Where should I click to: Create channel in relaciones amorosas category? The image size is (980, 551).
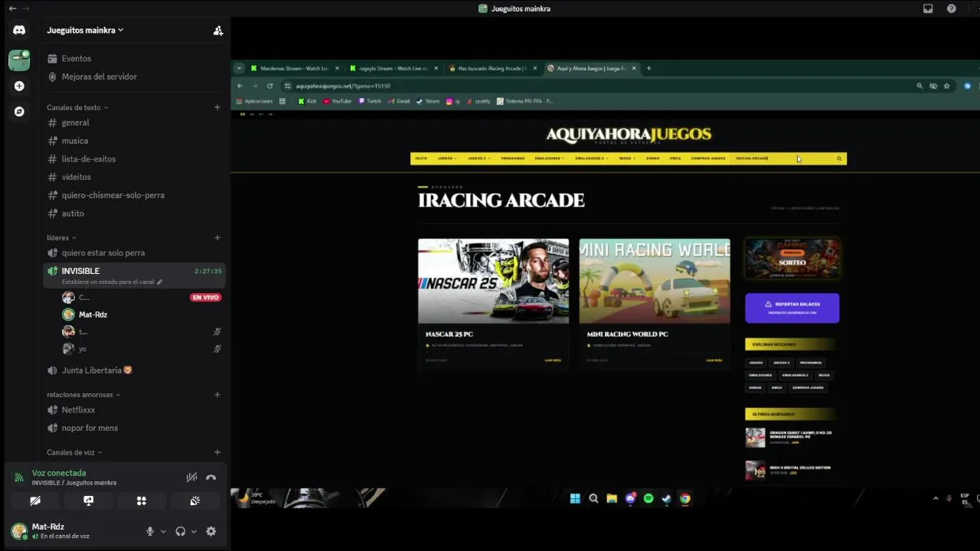pyautogui.click(x=217, y=395)
